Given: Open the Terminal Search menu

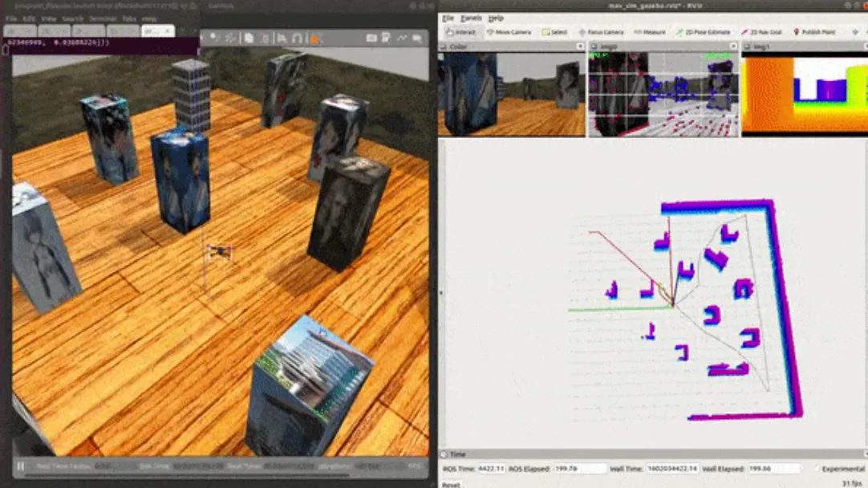Looking at the screenshot, I should 72,18.
